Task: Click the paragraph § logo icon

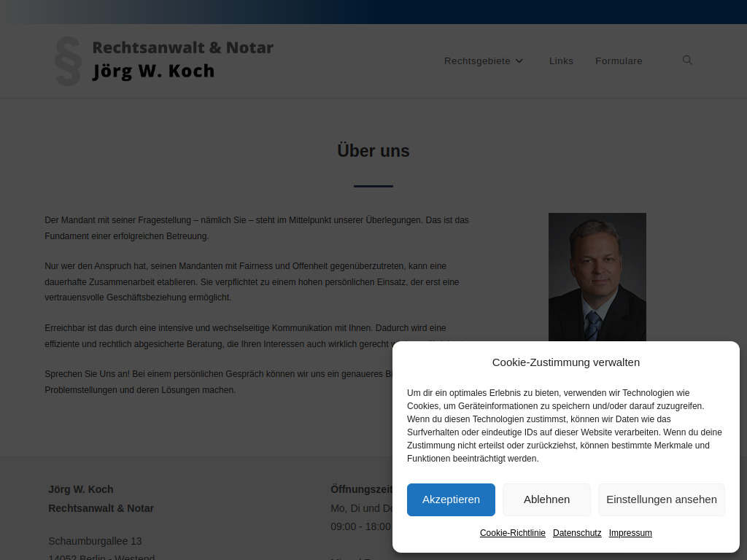Action: 66,61
